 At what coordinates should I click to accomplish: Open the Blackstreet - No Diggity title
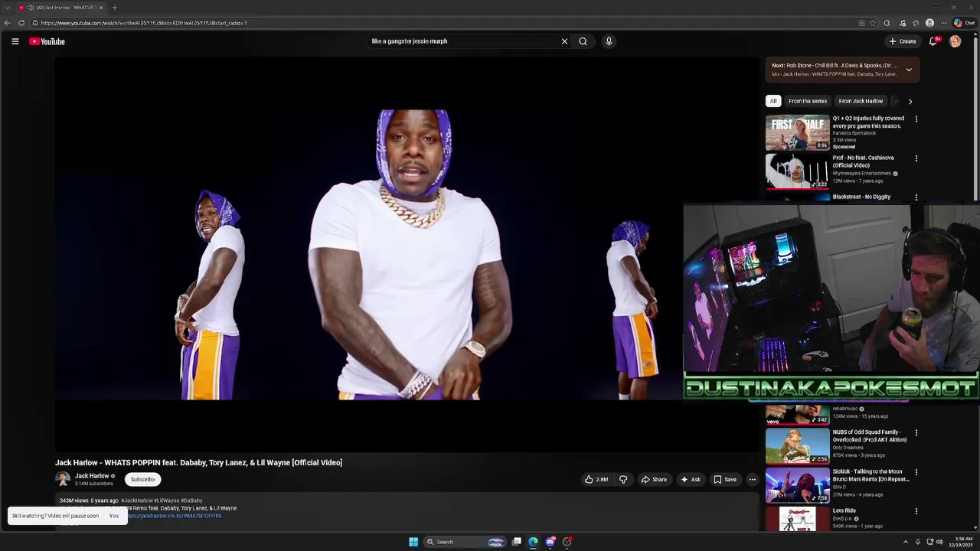coord(861,197)
